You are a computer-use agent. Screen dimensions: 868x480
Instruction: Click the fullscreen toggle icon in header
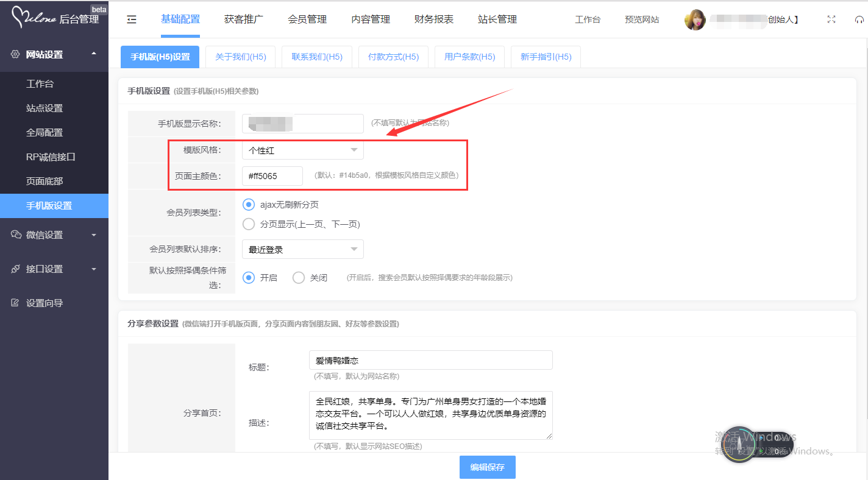tap(831, 19)
